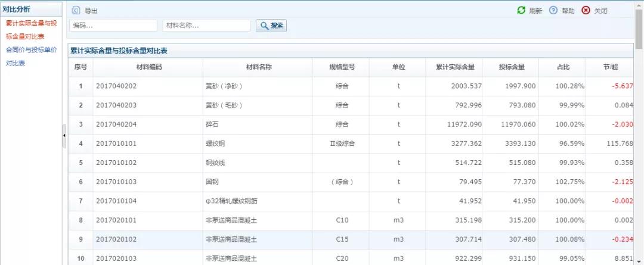Sort by 累计实际含量 column header
This screenshot has width=644, height=265.
point(454,67)
